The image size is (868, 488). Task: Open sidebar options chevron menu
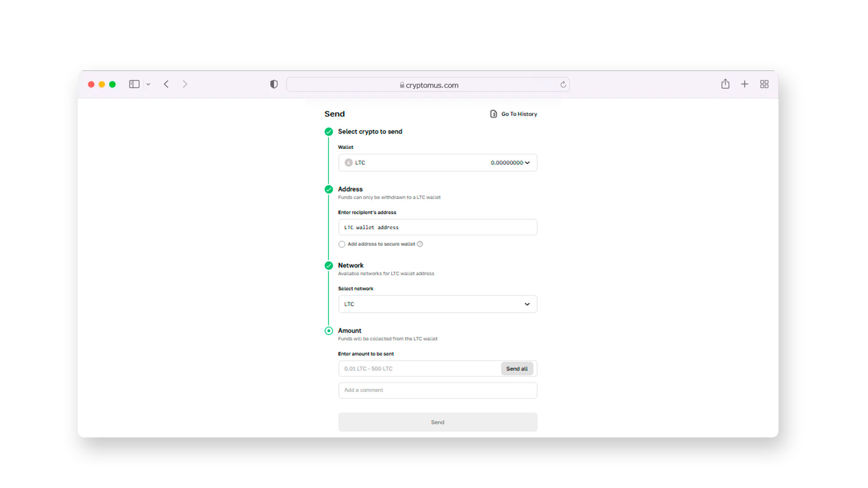(x=148, y=84)
